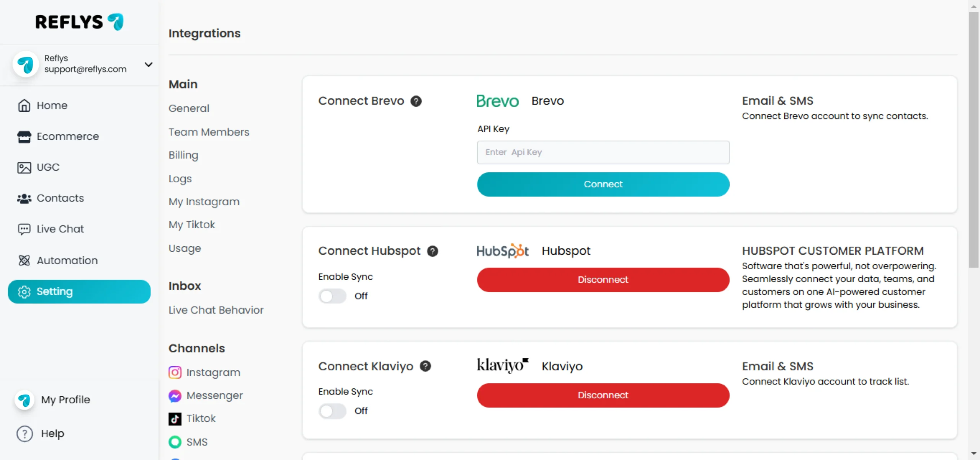Click the Klaviyo brand logo
This screenshot has width=980, height=460.
click(x=502, y=365)
